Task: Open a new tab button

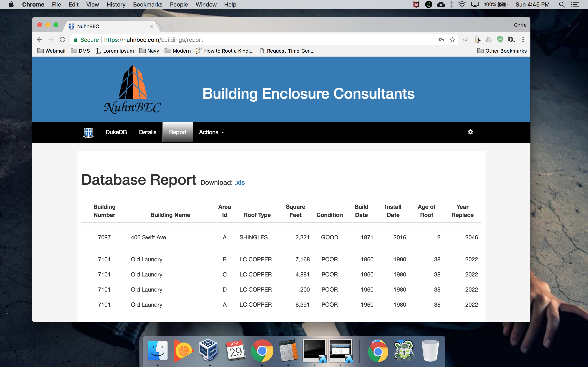Action: click(166, 27)
